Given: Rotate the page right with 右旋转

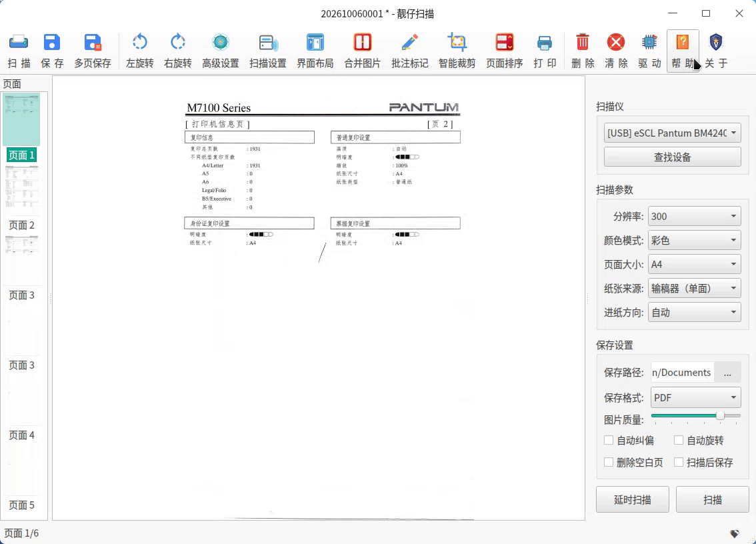Looking at the screenshot, I should pos(178,51).
